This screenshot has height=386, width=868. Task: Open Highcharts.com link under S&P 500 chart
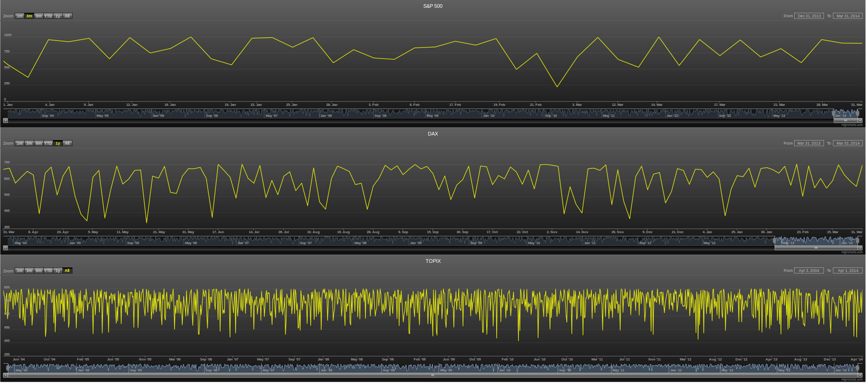pyautogui.click(x=852, y=125)
